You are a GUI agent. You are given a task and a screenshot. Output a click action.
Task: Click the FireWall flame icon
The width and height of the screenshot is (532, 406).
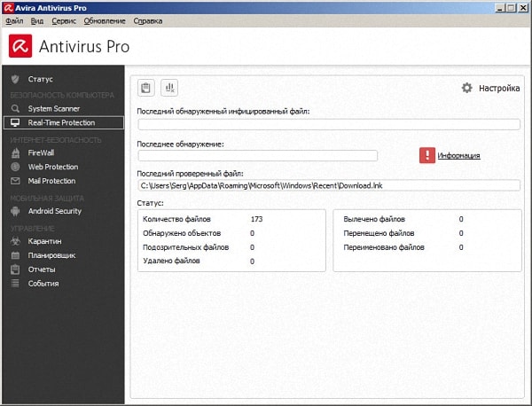click(15, 152)
